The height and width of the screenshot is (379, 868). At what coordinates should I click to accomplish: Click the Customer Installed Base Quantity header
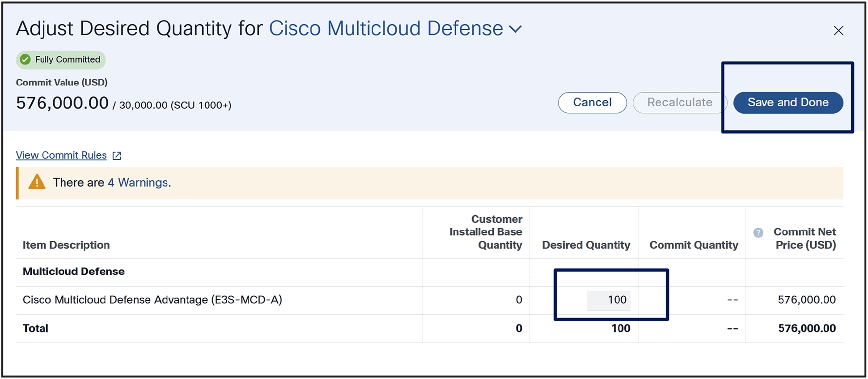[486, 232]
